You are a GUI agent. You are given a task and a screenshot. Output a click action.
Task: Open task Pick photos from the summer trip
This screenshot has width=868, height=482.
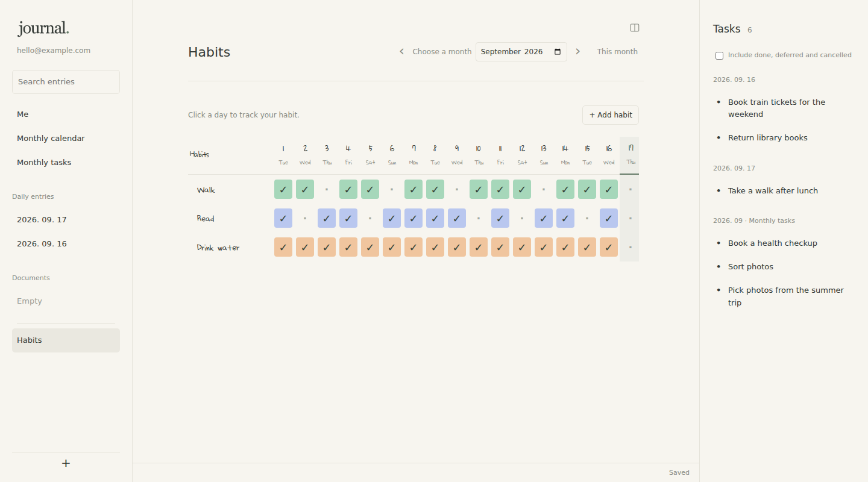coord(786,296)
